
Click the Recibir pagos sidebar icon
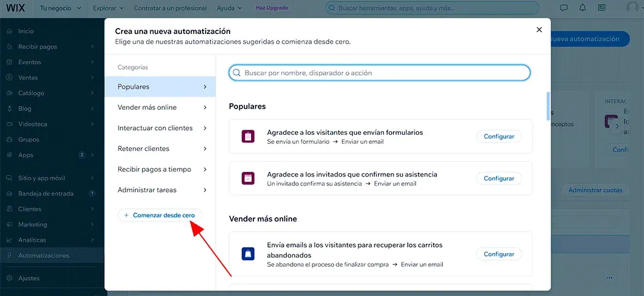(x=10, y=47)
